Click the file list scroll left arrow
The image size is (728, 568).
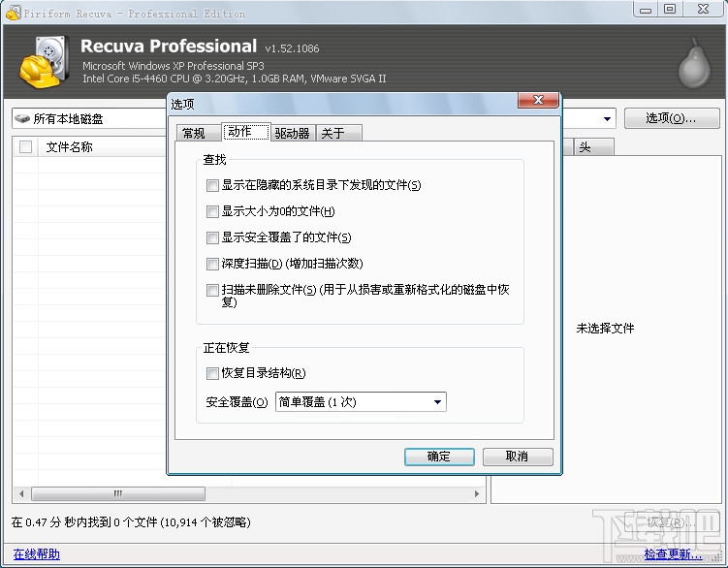click(x=21, y=493)
